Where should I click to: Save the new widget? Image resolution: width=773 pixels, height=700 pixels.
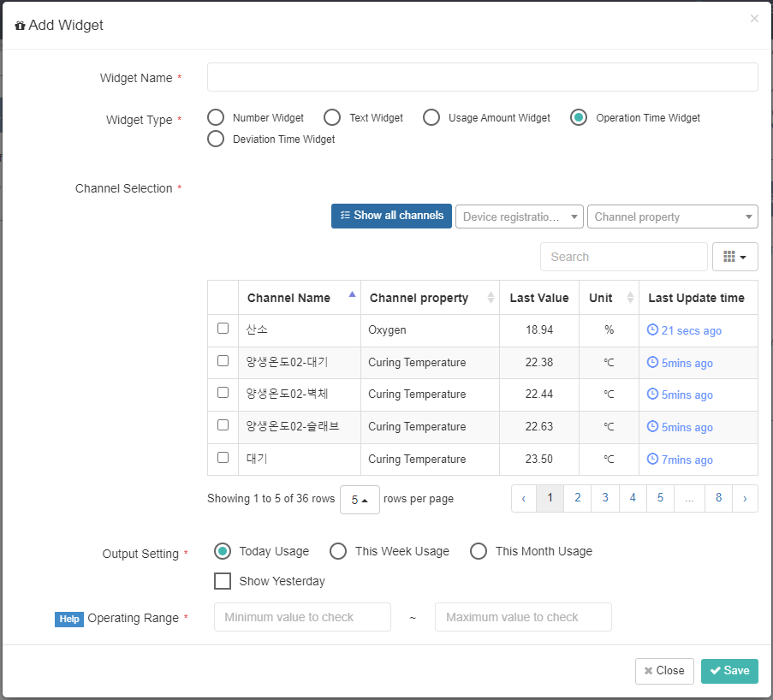point(729,671)
